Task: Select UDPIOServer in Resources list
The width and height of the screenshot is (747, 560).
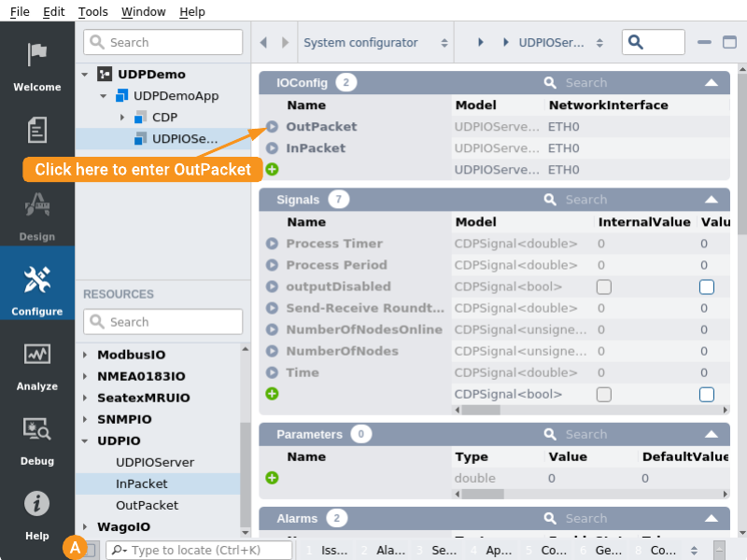Action: coord(154,462)
